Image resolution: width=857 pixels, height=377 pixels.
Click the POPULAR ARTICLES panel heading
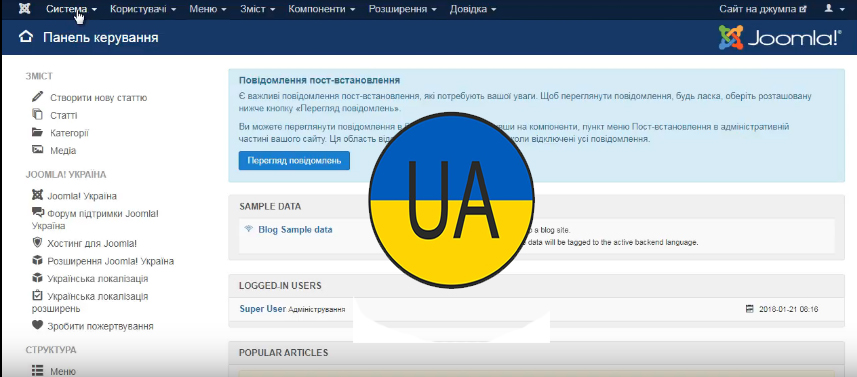(283, 352)
